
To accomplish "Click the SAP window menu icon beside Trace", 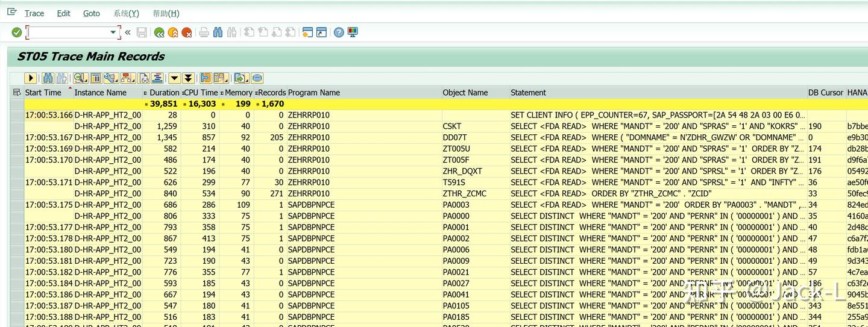I will point(12,12).
